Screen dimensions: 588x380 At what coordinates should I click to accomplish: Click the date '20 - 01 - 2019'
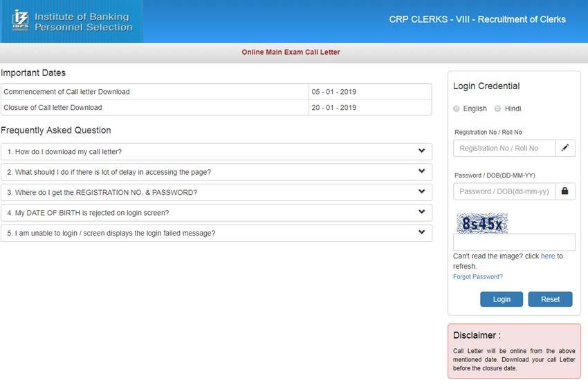coord(333,108)
